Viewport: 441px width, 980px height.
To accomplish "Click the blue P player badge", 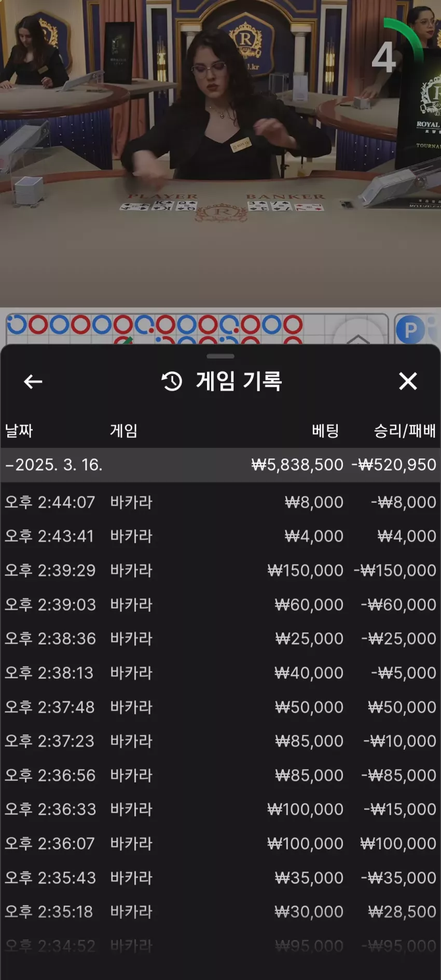I will coord(410,330).
